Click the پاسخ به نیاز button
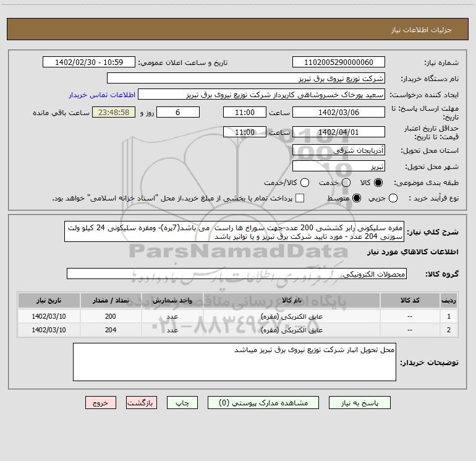476x461 pixels. tap(359, 403)
